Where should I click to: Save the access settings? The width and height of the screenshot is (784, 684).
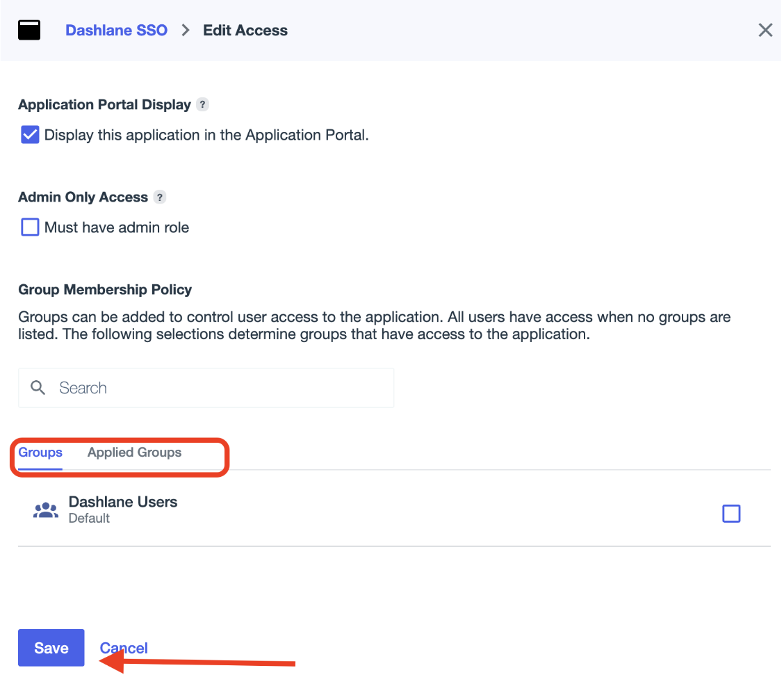point(51,648)
